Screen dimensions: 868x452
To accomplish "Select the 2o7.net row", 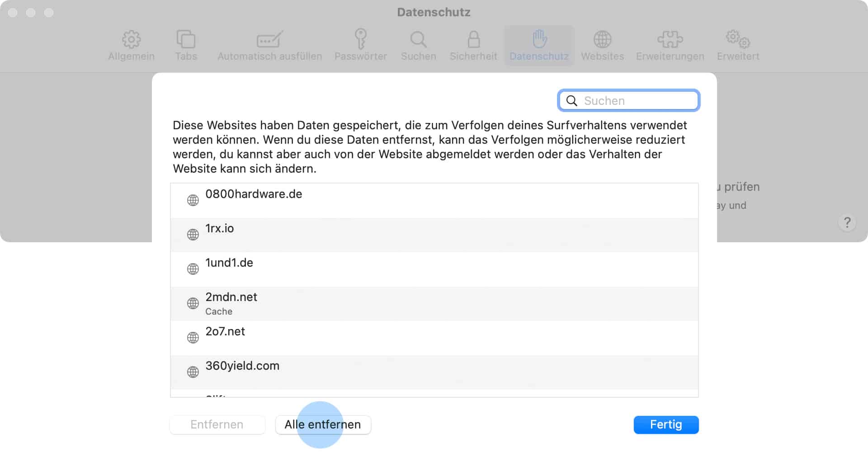I will tap(434, 338).
